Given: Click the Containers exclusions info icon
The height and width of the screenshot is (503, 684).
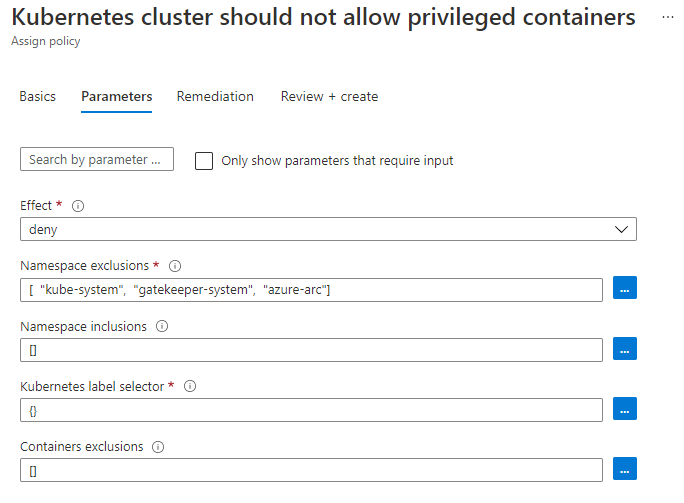Looking at the screenshot, I should (159, 446).
